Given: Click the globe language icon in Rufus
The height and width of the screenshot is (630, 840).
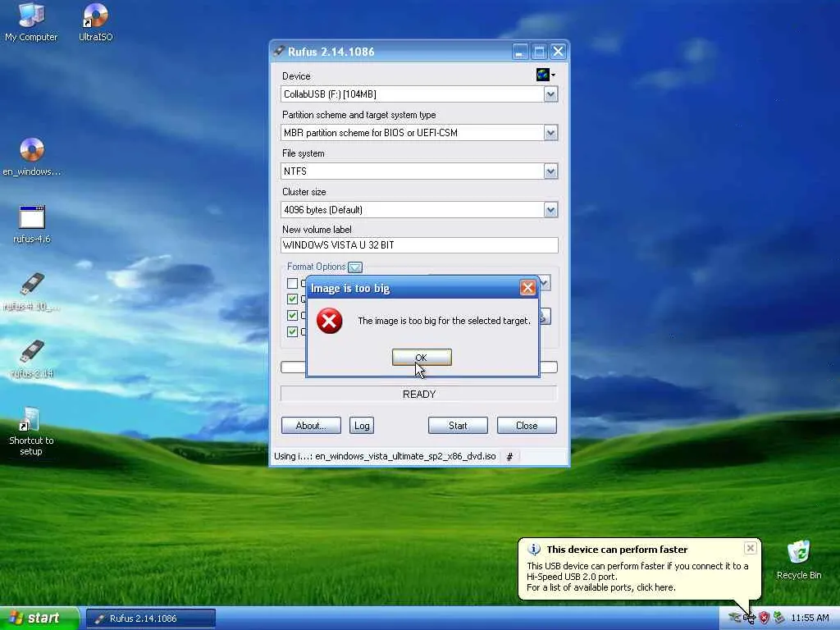Looking at the screenshot, I should [543, 75].
